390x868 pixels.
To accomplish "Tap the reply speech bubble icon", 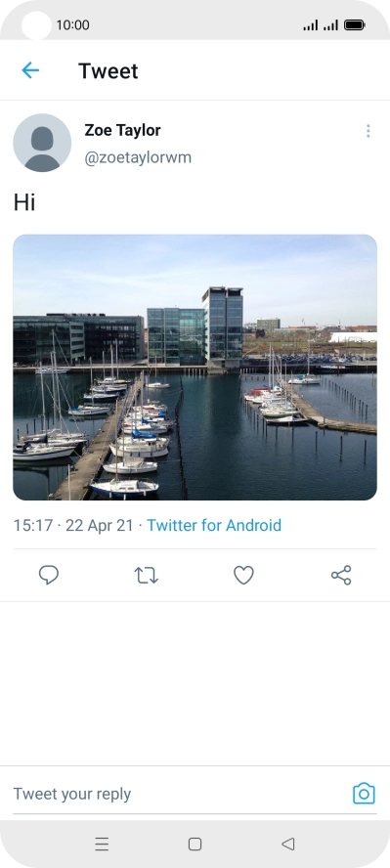I will tap(49, 575).
